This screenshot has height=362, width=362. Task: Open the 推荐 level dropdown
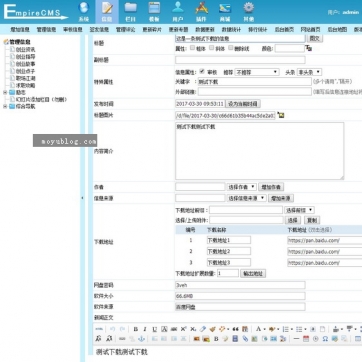click(x=257, y=72)
